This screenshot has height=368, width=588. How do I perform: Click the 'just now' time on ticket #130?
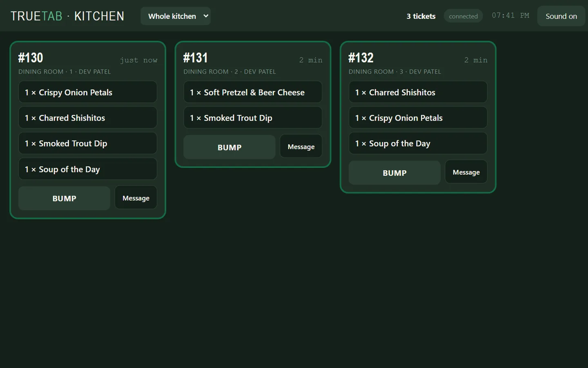(x=138, y=60)
